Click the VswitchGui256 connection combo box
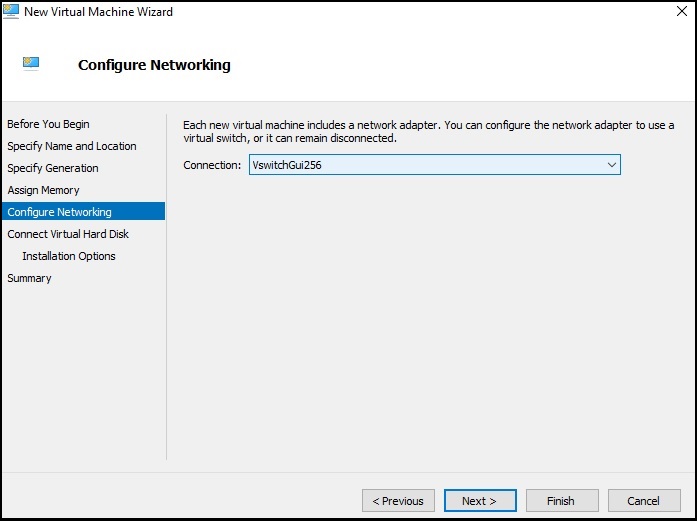 tap(425, 165)
